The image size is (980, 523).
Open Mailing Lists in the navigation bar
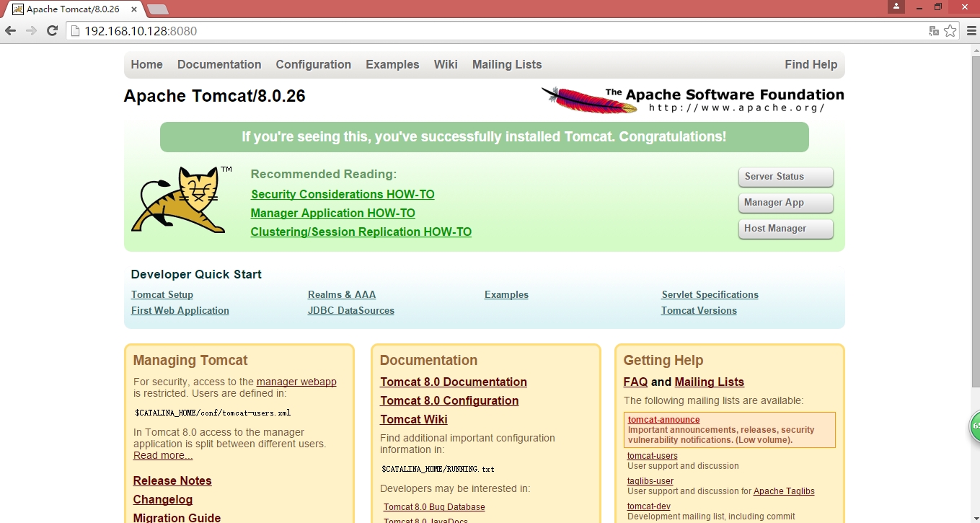click(x=507, y=64)
